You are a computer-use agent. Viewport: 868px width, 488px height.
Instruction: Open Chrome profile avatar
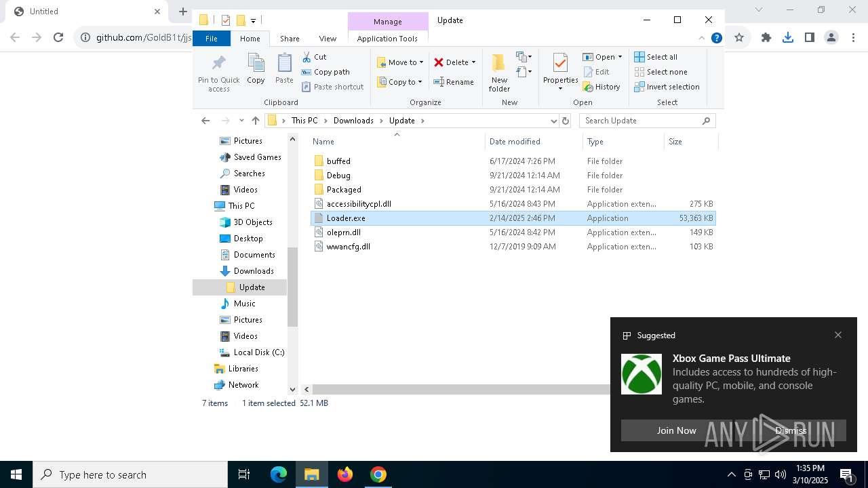click(831, 38)
